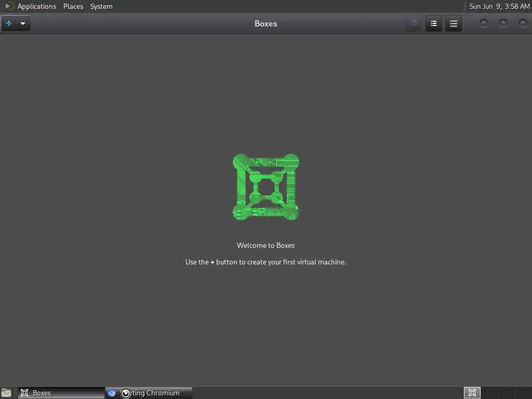Viewport: 532px width, 399px height.
Task: Close the Boxes window
Action: coord(523,23)
